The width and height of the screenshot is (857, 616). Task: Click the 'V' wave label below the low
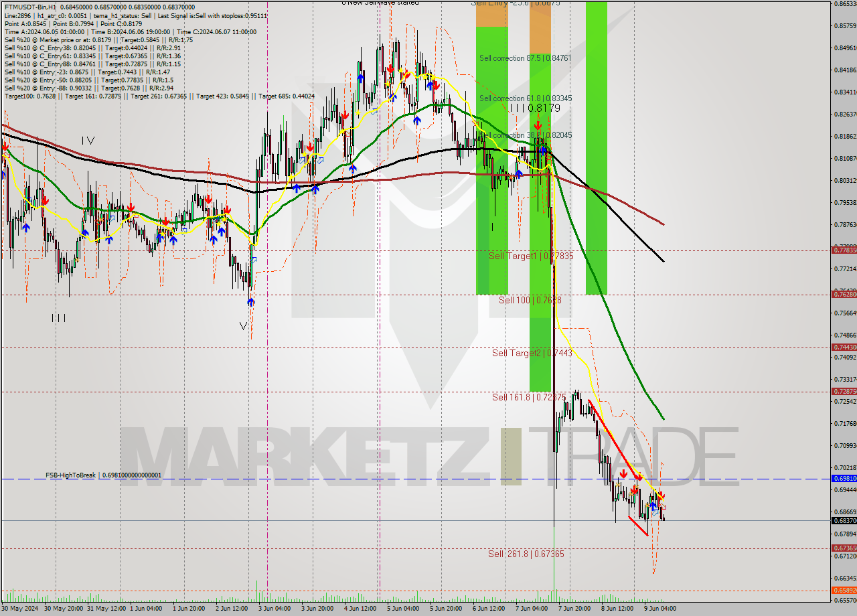click(x=244, y=326)
